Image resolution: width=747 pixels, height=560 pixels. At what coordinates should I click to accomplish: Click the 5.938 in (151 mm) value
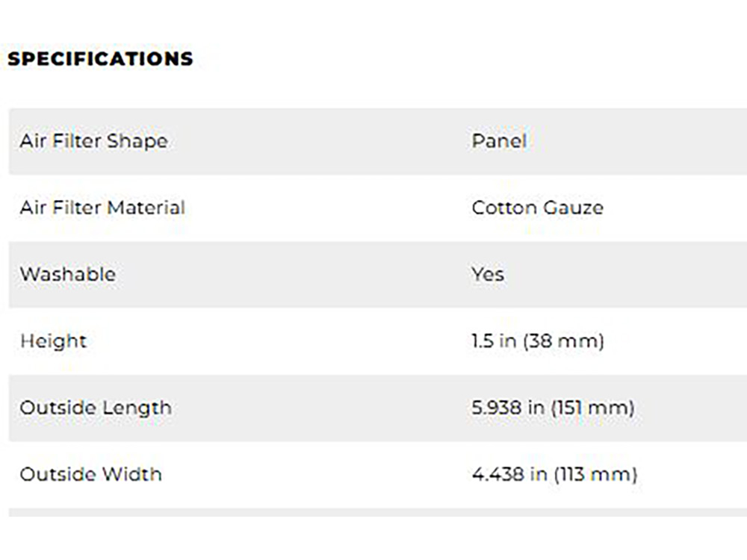pos(553,408)
